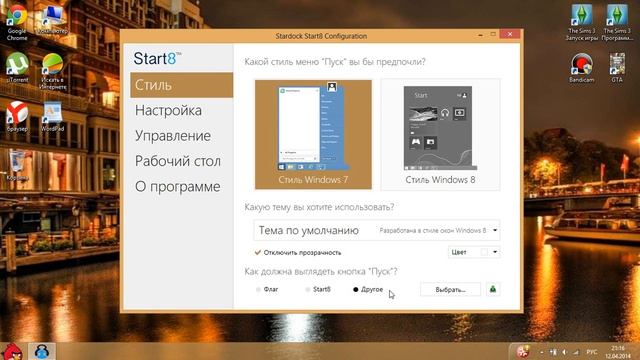Open Google Chrome desktop shortcut

coord(17,22)
